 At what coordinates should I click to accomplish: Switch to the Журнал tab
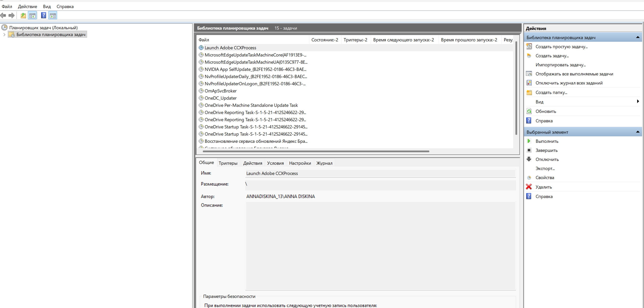324,163
